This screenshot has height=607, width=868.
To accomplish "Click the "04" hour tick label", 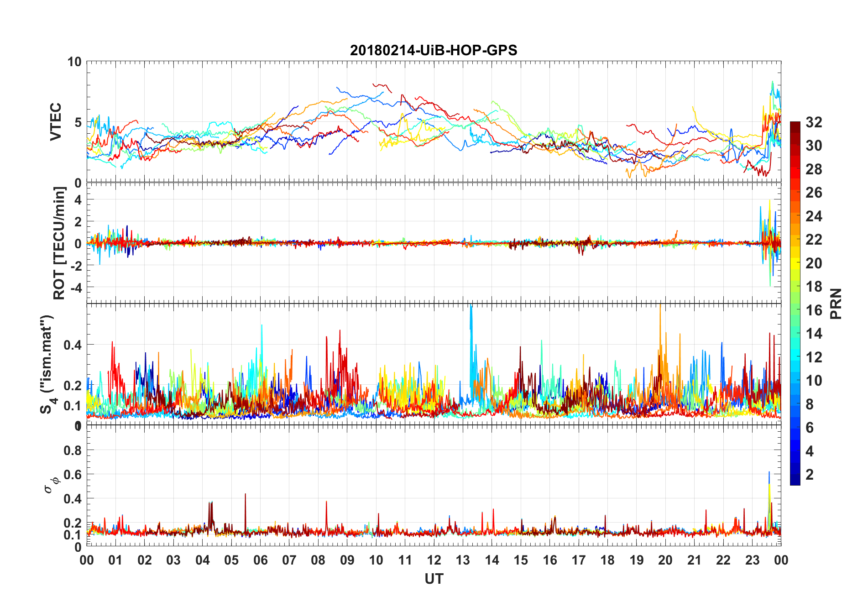I will coord(203,560).
